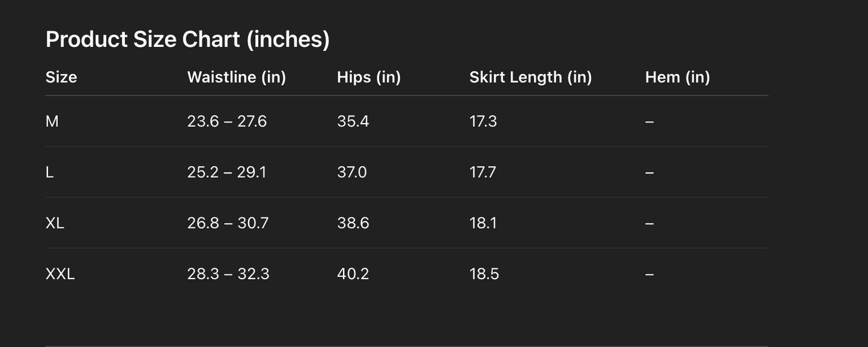Viewport: 868px width, 347px height.
Task: Click the Size column header
Action: tap(61, 77)
